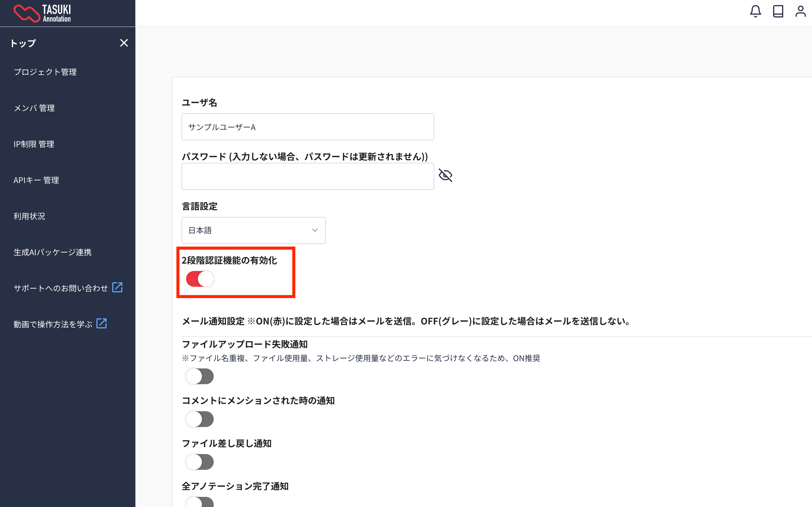
Task: Click external link icon beside サポートへのお問い合わせ
Action: point(117,287)
